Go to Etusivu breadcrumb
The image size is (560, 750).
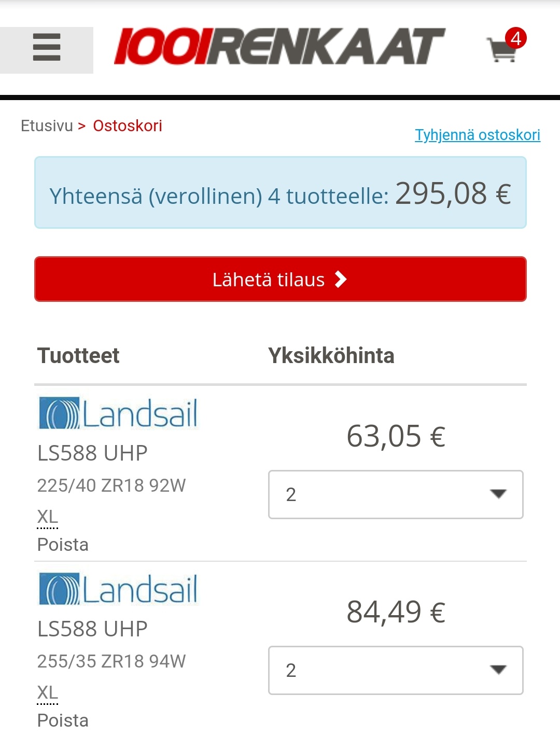(x=47, y=126)
